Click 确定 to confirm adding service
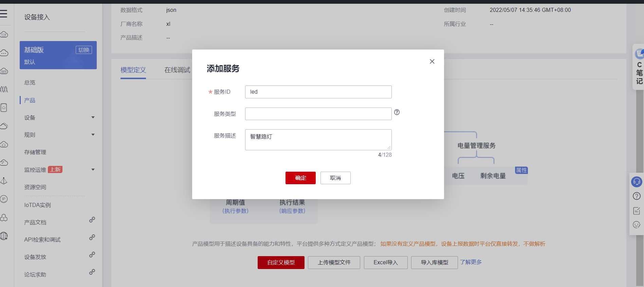This screenshot has width=644, height=287. [300, 178]
